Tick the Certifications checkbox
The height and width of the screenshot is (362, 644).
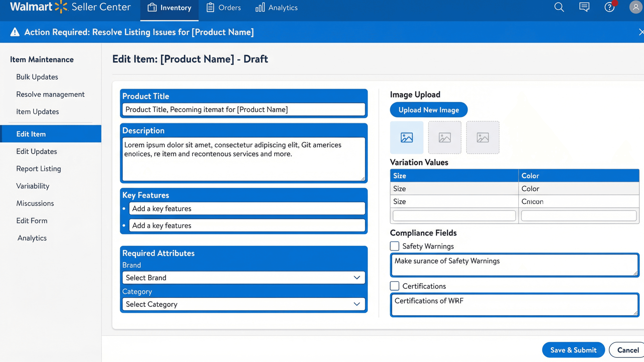(394, 286)
